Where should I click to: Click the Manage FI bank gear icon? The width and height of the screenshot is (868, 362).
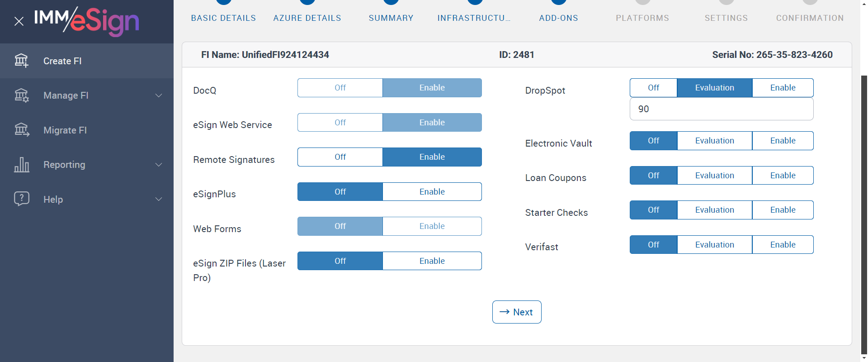pyautogui.click(x=21, y=95)
